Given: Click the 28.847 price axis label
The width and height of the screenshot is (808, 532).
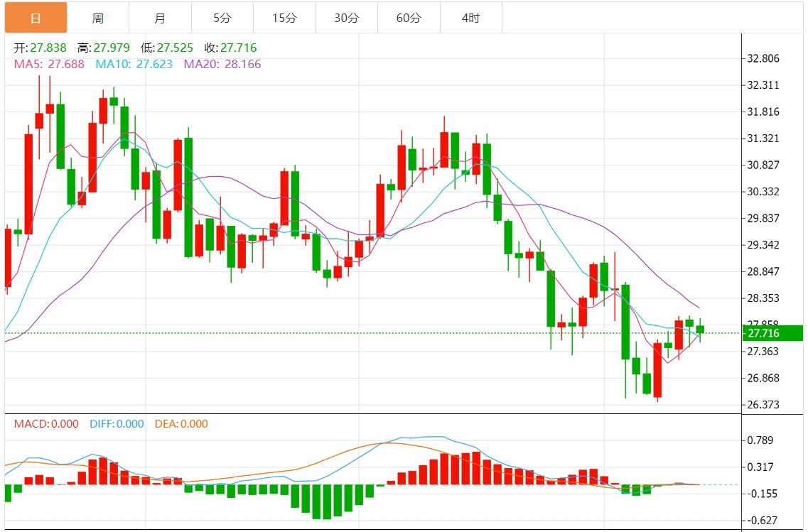Looking at the screenshot, I should point(763,271).
